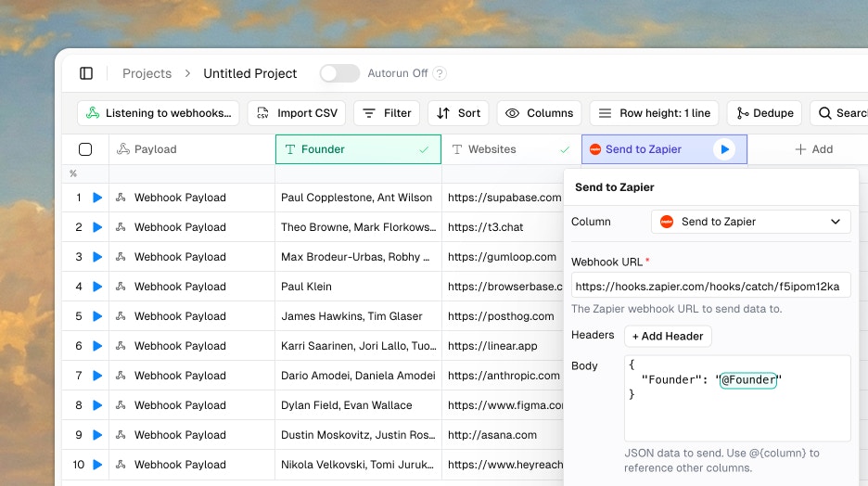Select the @Founder reference chip

click(x=748, y=379)
